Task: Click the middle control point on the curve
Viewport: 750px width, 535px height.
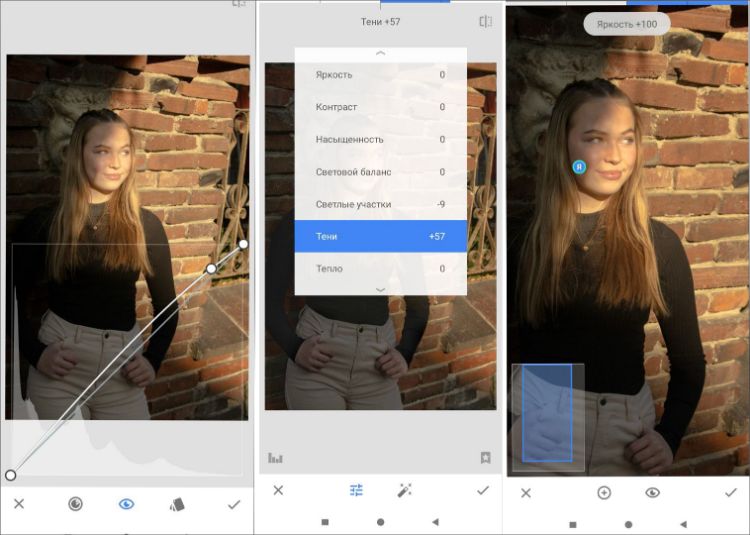Action: [211, 268]
